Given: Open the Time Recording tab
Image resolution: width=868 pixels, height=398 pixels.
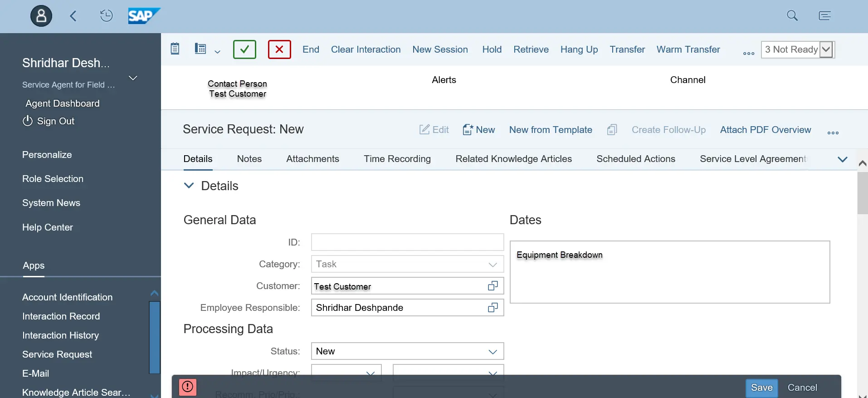Looking at the screenshot, I should point(397,159).
